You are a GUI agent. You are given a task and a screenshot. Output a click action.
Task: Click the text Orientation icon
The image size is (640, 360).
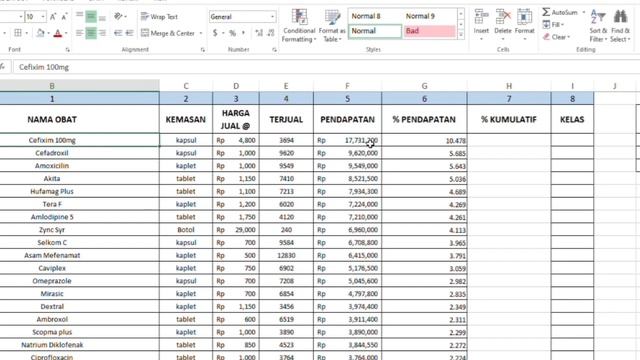click(118, 16)
